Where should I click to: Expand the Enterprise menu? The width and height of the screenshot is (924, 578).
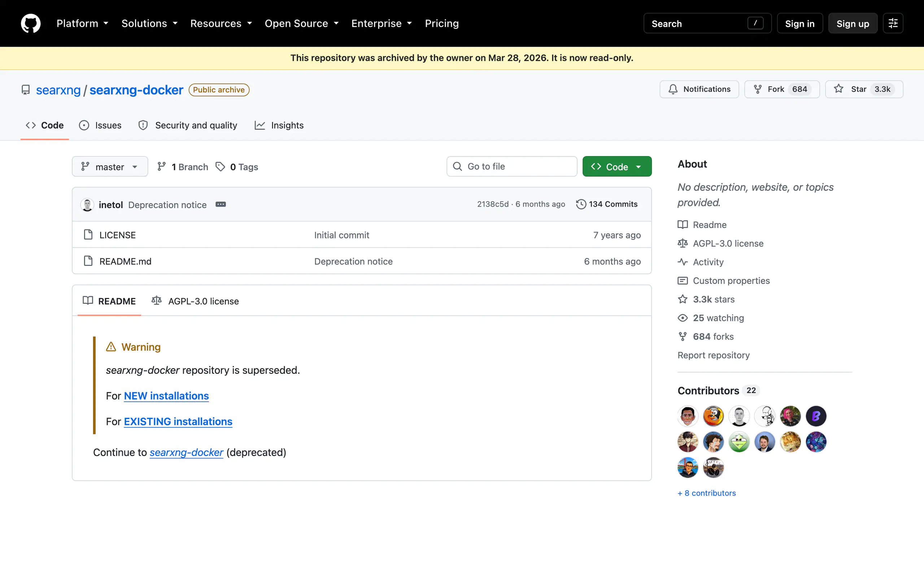(x=382, y=23)
